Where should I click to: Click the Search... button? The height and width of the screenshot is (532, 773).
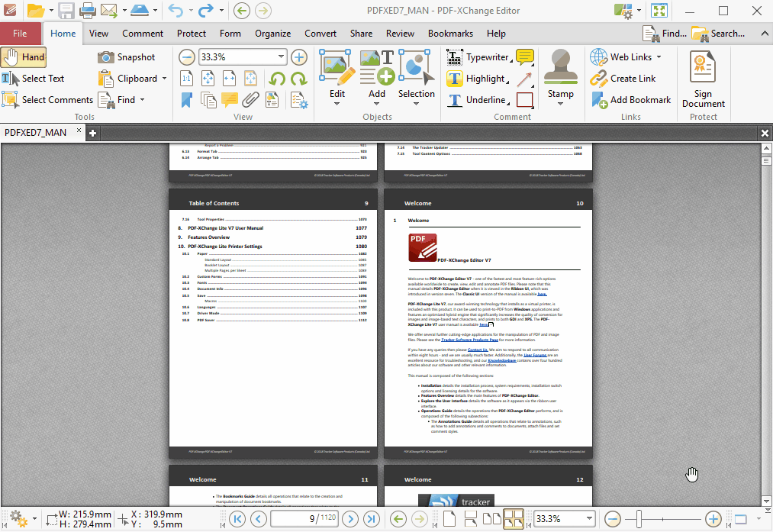tap(718, 34)
